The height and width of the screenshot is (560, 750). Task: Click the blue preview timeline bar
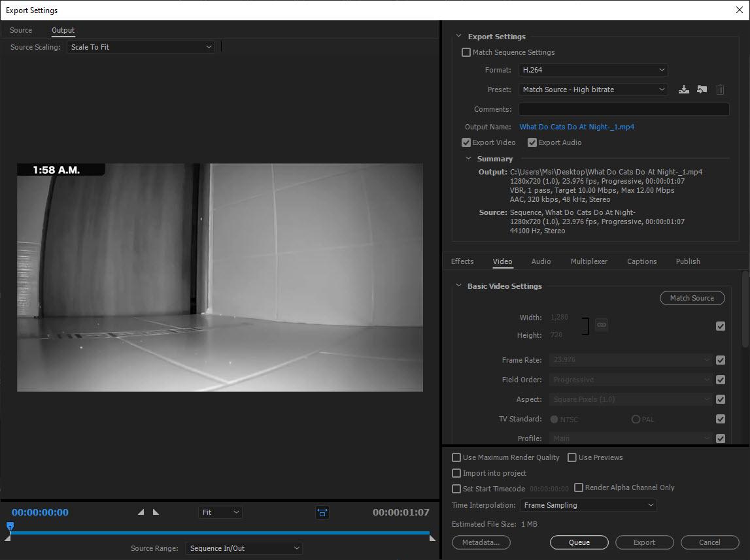(x=220, y=533)
